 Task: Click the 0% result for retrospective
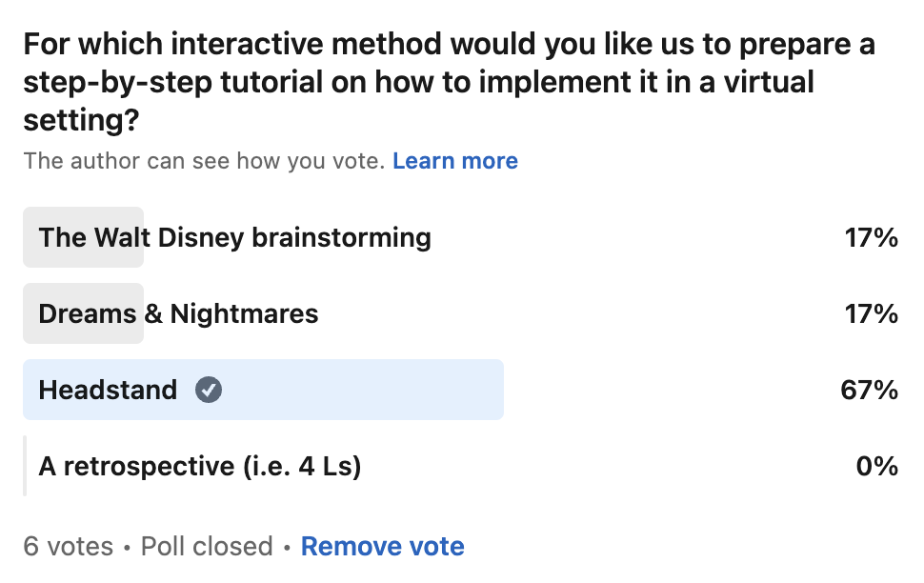coord(877,466)
